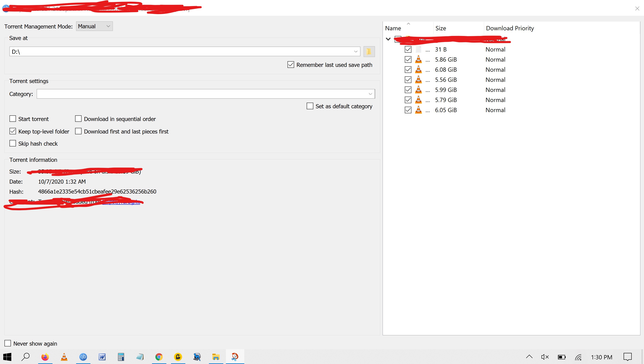Uncheck the 5.56 GiB file checkbox
The height and width of the screenshot is (364, 644).
[408, 80]
